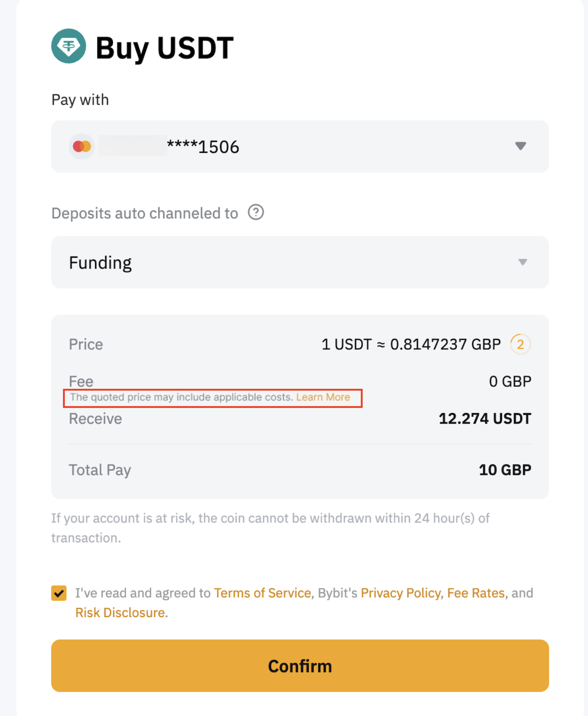Image resolution: width=588 pixels, height=716 pixels.
Task: Click the price refresh countdown circle
Action: tap(520, 344)
